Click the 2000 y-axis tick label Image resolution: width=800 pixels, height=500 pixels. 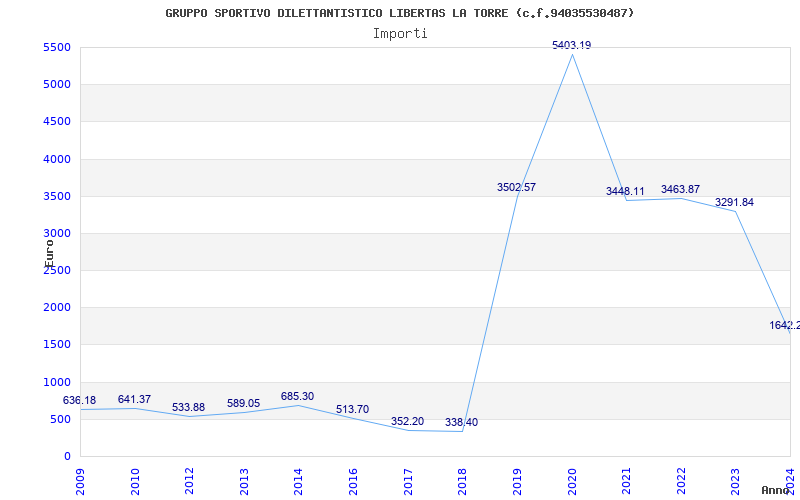click(x=57, y=308)
